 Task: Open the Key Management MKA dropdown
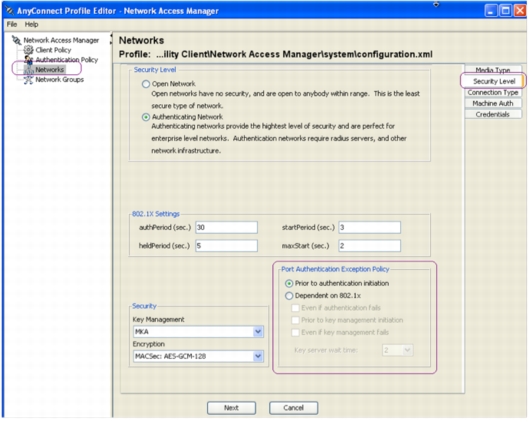click(258, 332)
